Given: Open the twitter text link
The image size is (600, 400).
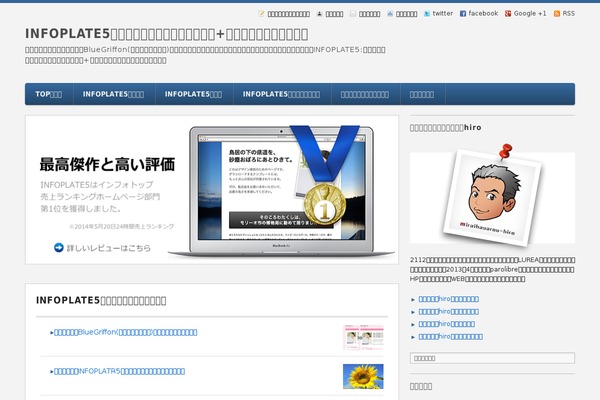Looking at the screenshot, I should (443, 13).
